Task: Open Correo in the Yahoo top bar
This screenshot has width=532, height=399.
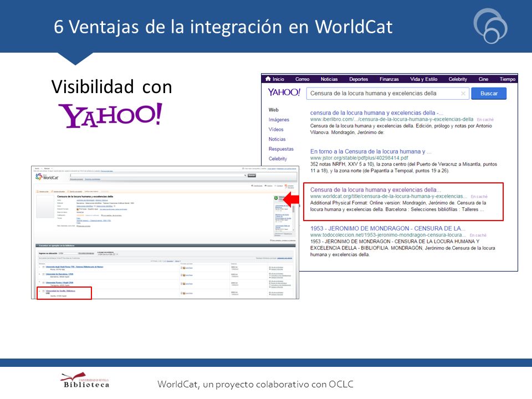Action: point(303,79)
